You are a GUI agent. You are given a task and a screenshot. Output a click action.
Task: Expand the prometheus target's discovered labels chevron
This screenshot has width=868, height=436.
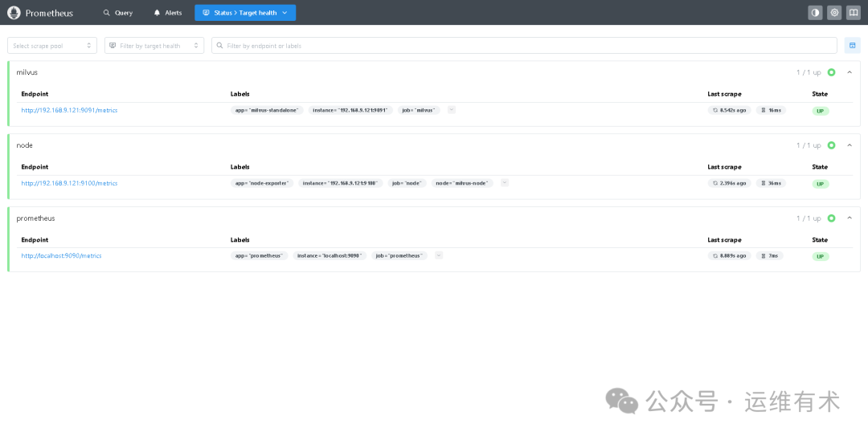pos(439,255)
